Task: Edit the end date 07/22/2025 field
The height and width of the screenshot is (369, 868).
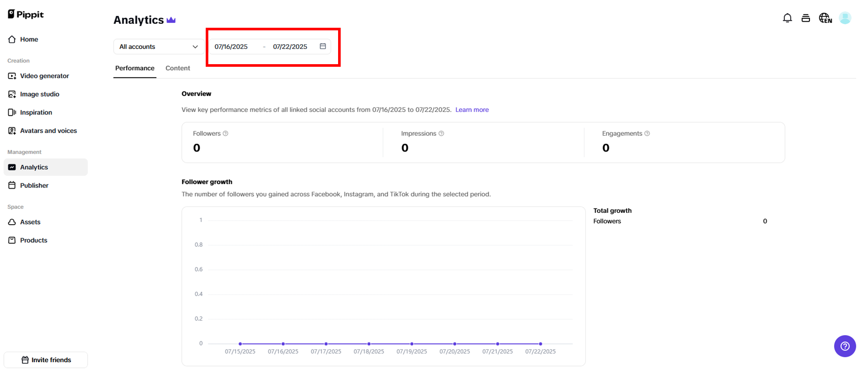Action: coord(290,47)
